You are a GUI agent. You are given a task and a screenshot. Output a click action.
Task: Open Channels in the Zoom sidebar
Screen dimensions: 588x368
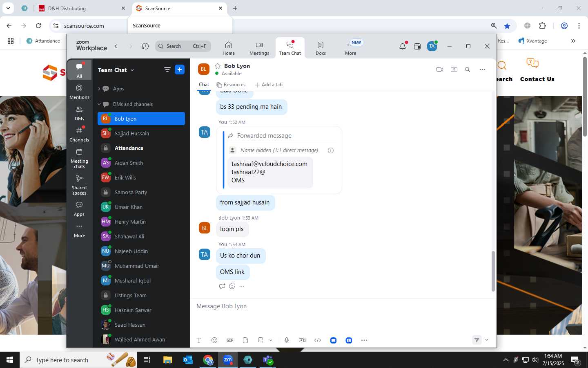coord(79,134)
